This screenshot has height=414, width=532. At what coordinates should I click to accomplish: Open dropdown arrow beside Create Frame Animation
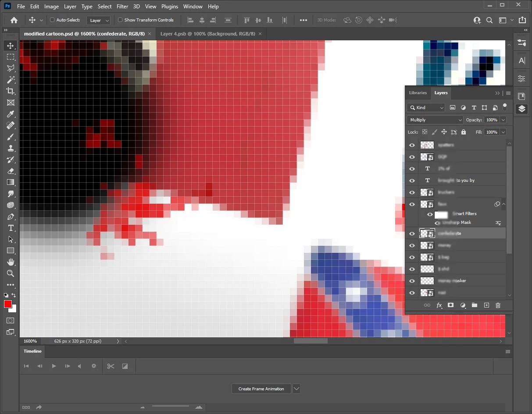point(296,389)
